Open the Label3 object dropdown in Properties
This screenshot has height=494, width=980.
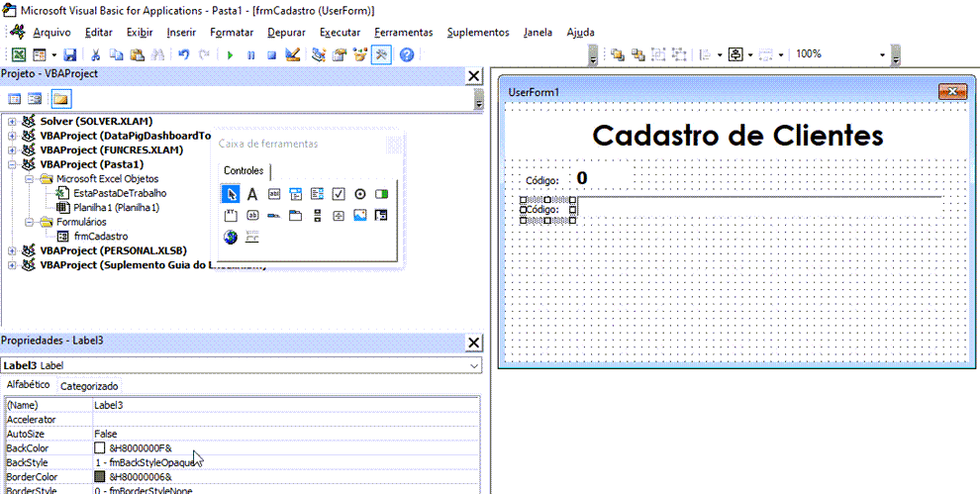coord(475,365)
